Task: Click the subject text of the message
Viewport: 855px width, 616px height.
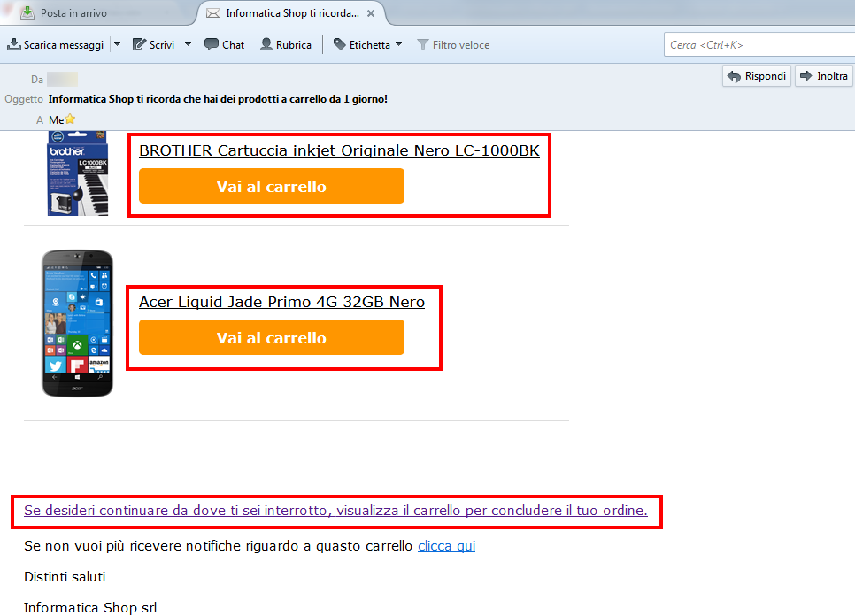Action: coord(218,99)
